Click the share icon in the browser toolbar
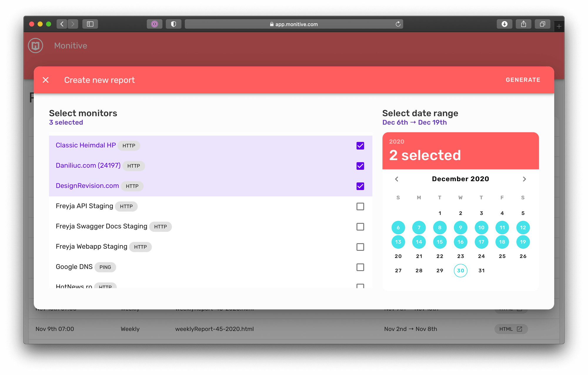The image size is (588, 375). [x=523, y=24]
